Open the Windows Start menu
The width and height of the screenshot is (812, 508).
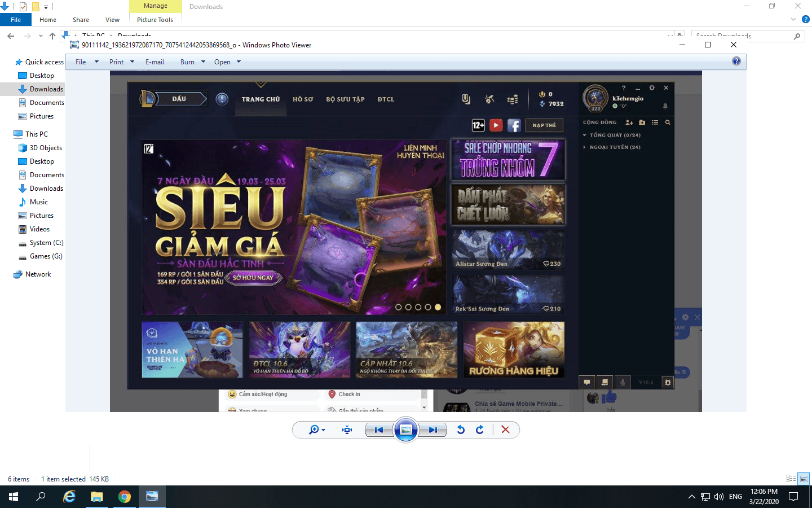14,497
